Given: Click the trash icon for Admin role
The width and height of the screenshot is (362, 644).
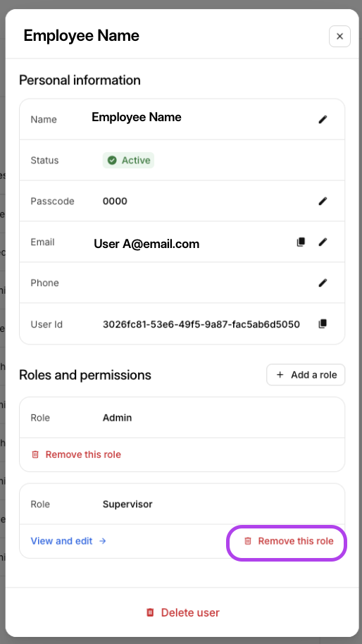Looking at the screenshot, I should click(35, 454).
